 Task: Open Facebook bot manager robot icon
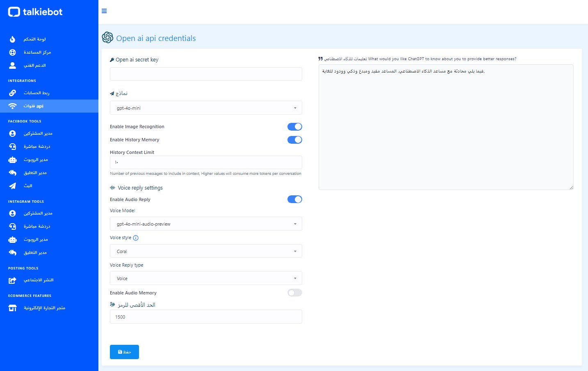[13, 160]
